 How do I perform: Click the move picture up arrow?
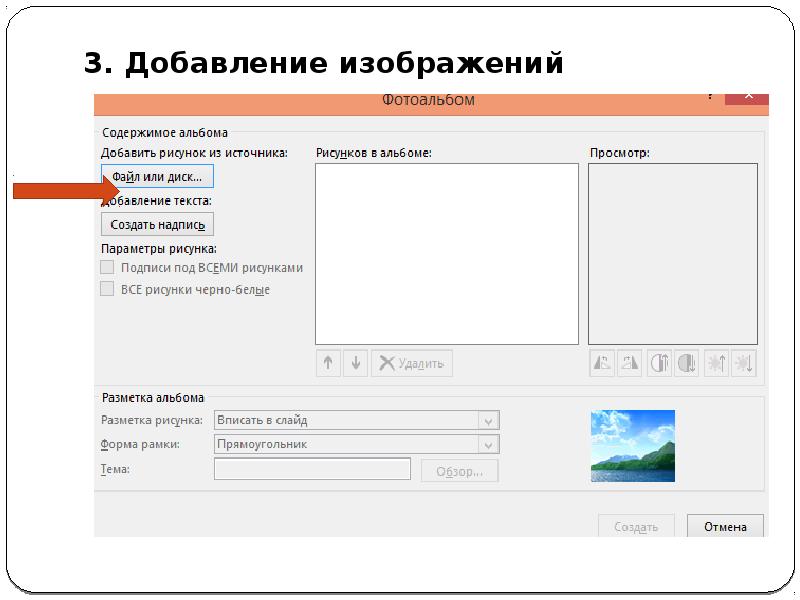tap(328, 364)
